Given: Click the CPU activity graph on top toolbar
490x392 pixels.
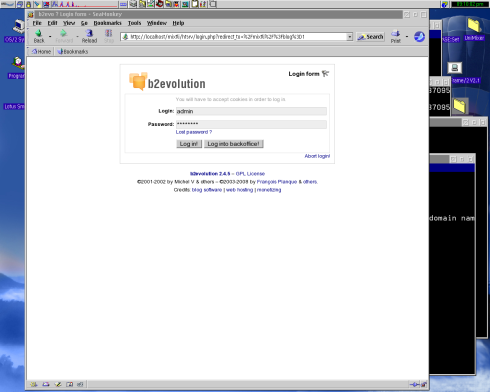Looking at the screenshot, I should point(84,4).
